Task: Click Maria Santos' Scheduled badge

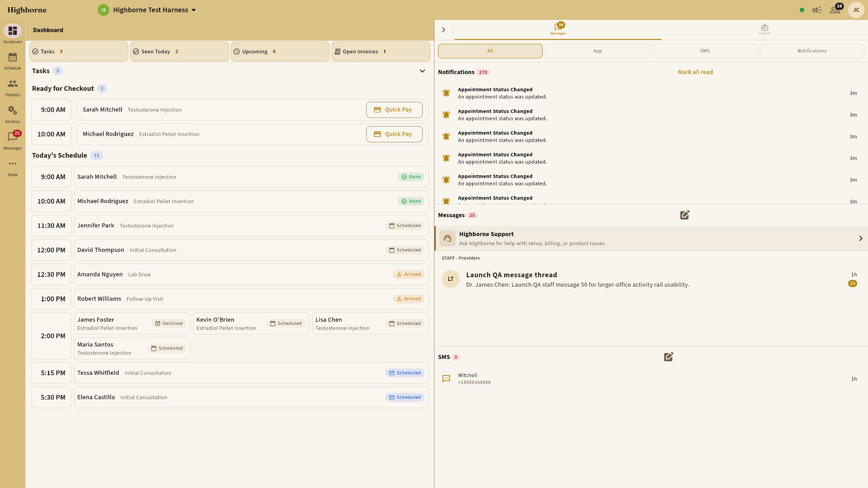Action: point(167,348)
